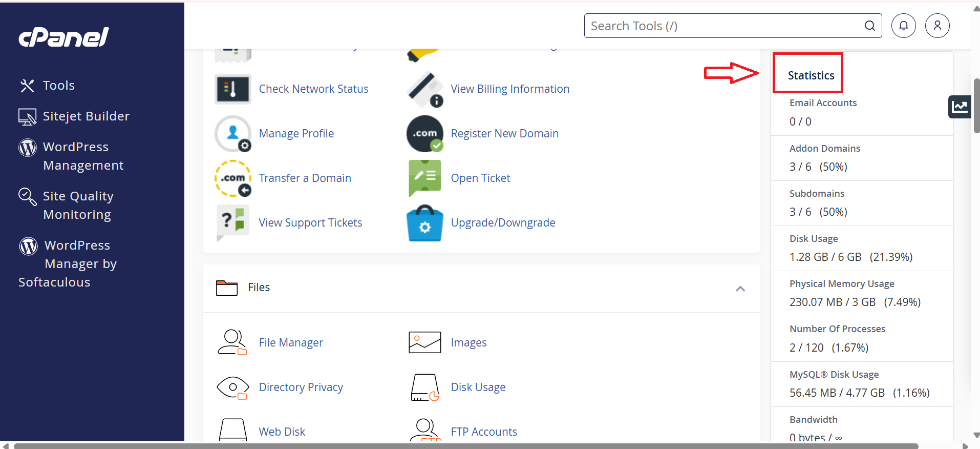Screen dimensions: 980x449
Task: Open Sitejet Builder from sidebar
Action: pos(86,116)
